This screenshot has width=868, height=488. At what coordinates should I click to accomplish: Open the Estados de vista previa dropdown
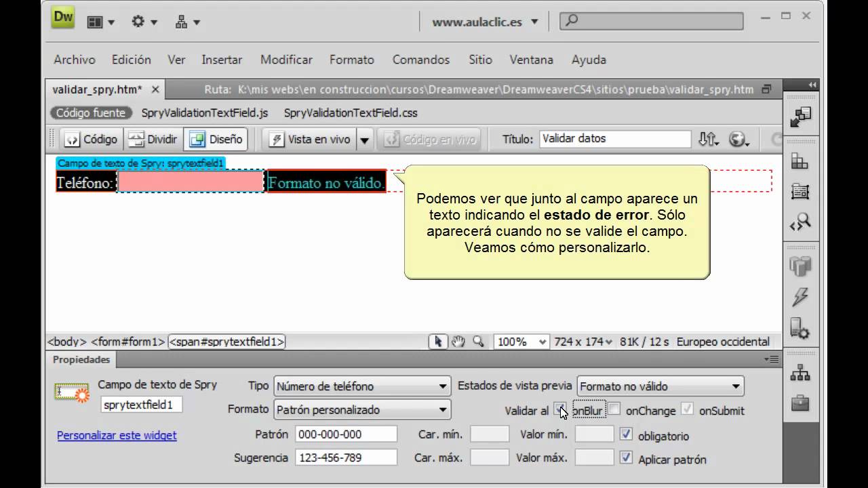tap(660, 386)
